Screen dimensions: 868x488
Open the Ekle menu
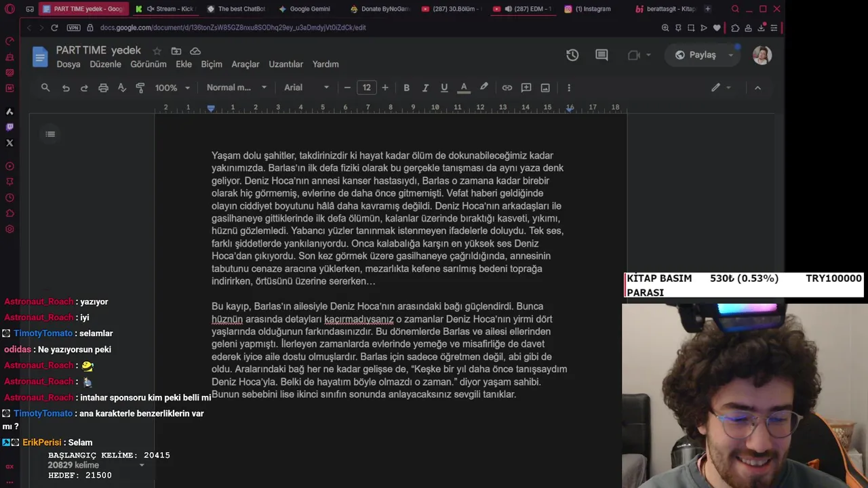pyautogui.click(x=184, y=64)
